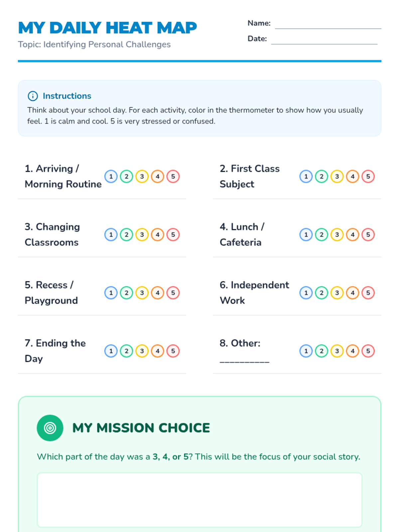
Task: Click the Other activity blank line
Action: 244,359
